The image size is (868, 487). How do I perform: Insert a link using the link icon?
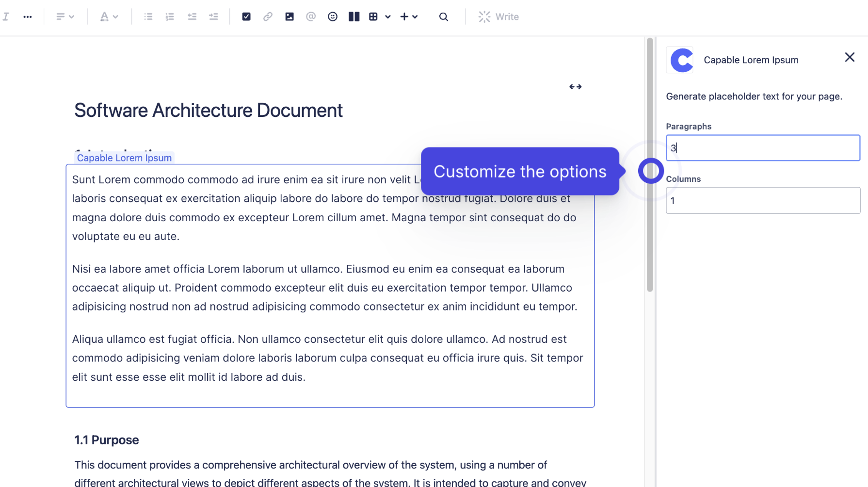tap(268, 16)
